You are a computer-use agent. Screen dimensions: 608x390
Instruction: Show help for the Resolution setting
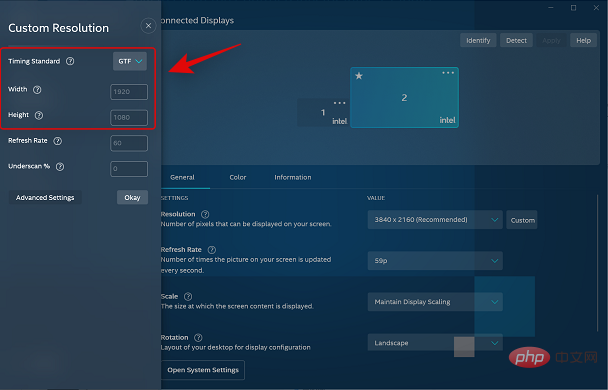click(x=205, y=214)
